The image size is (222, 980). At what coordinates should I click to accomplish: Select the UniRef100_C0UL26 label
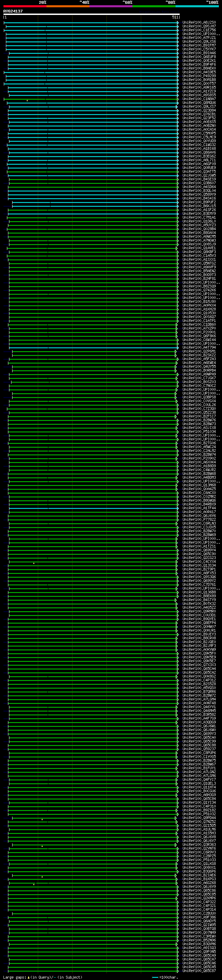(x=199, y=405)
